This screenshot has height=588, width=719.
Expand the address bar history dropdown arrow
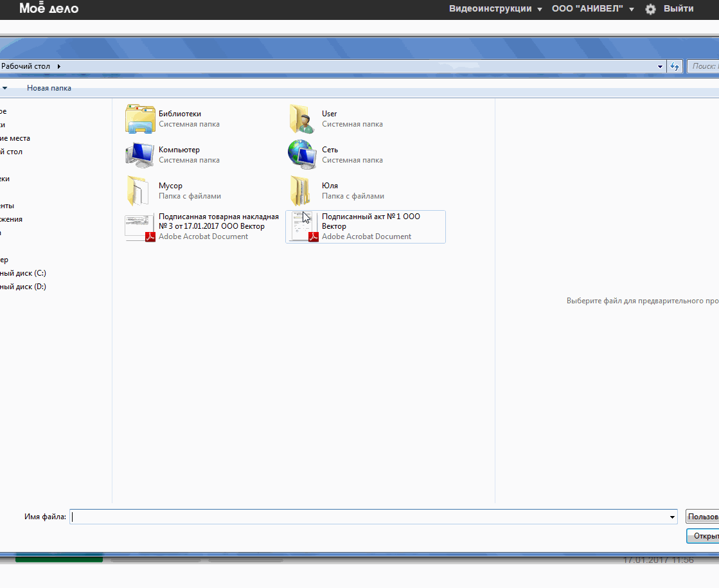[x=661, y=66]
